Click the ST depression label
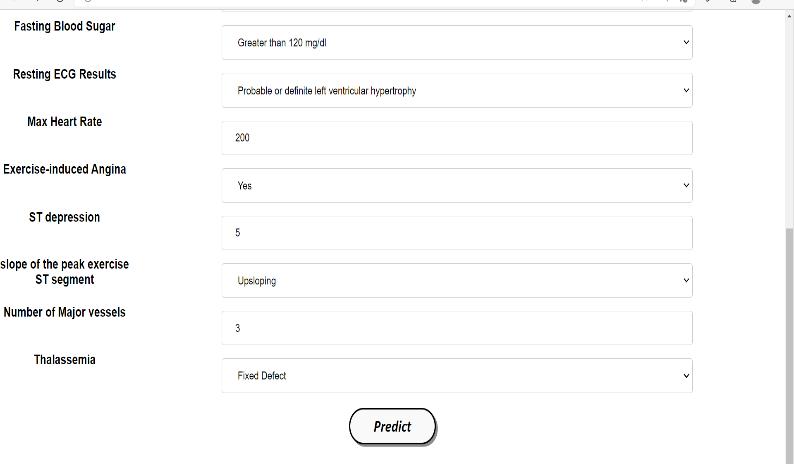Screen dimensions: 794x464 point(64,217)
